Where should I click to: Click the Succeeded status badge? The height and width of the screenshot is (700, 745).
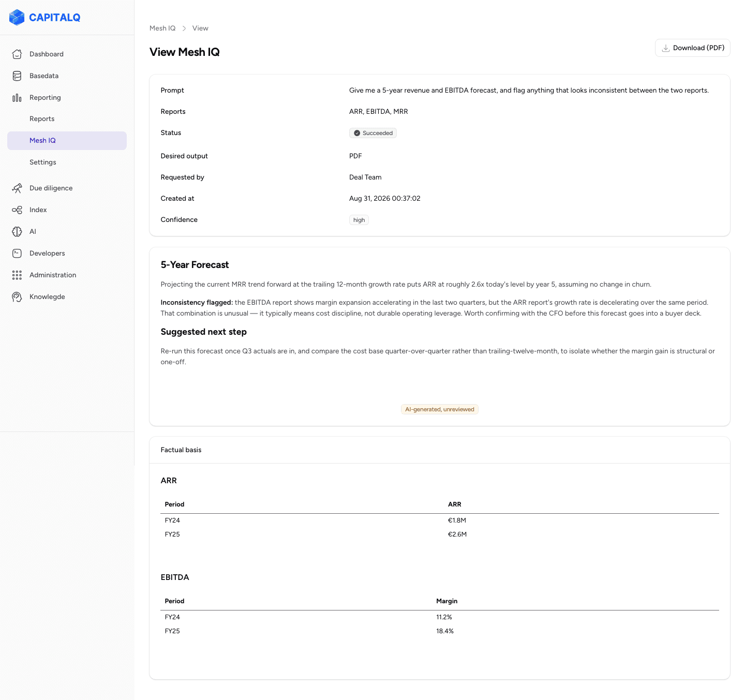pyautogui.click(x=373, y=133)
